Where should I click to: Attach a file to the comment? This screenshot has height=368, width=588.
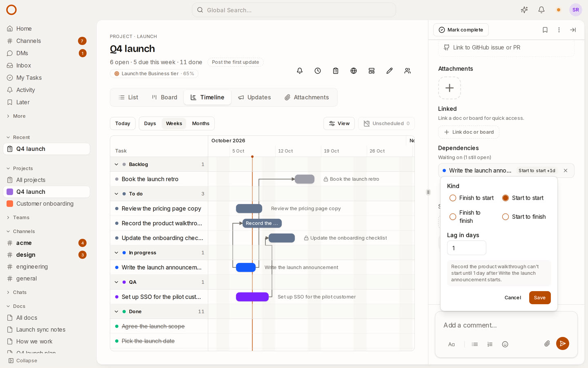[547, 344]
